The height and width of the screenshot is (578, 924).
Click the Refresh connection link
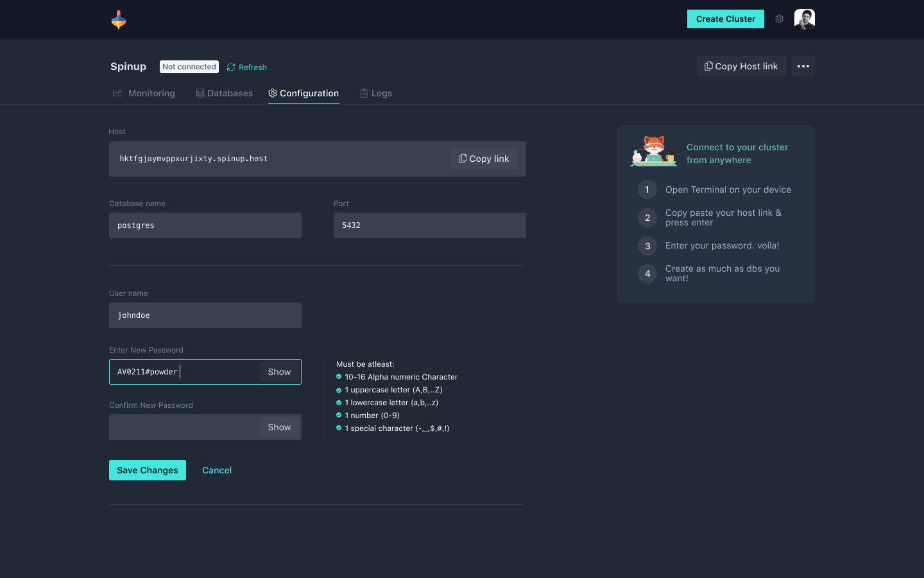247,67
